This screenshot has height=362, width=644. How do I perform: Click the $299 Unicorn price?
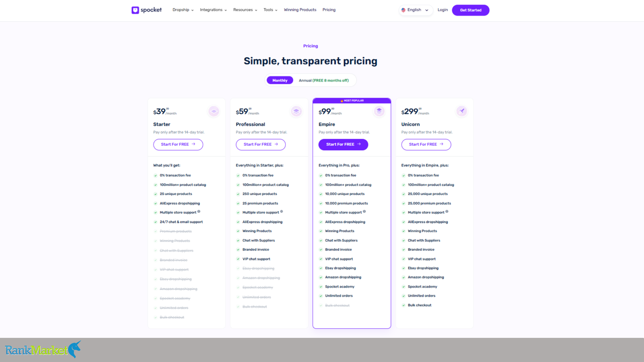(415, 112)
